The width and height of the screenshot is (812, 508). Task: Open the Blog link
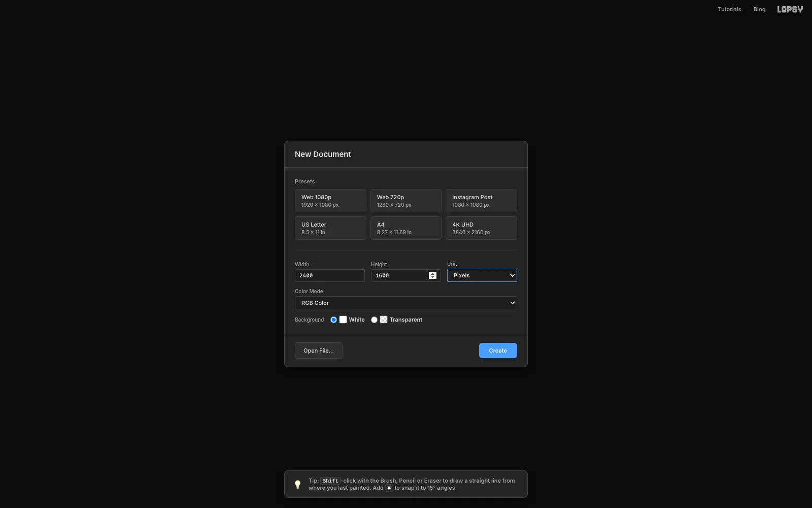759,9
